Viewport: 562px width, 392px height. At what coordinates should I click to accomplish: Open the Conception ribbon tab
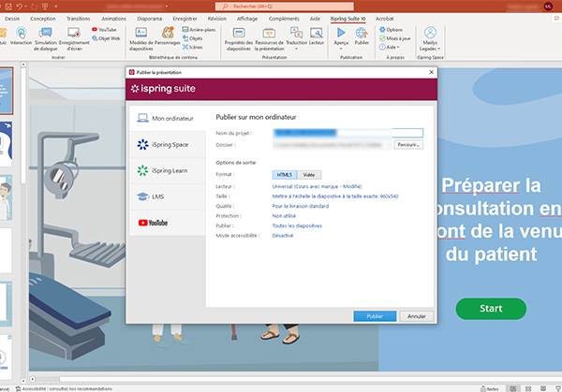(43, 19)
